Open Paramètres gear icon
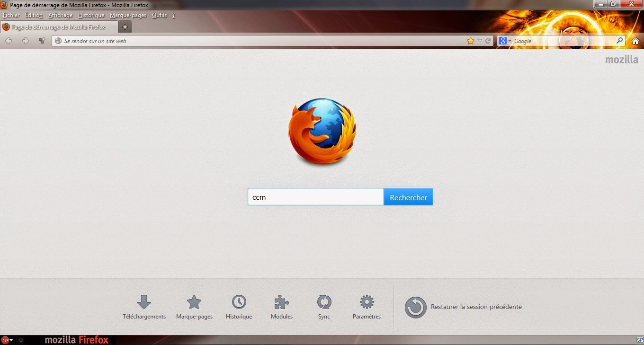Screen dimensions: 644x345 pyautogui.click(x=367, y=307)
